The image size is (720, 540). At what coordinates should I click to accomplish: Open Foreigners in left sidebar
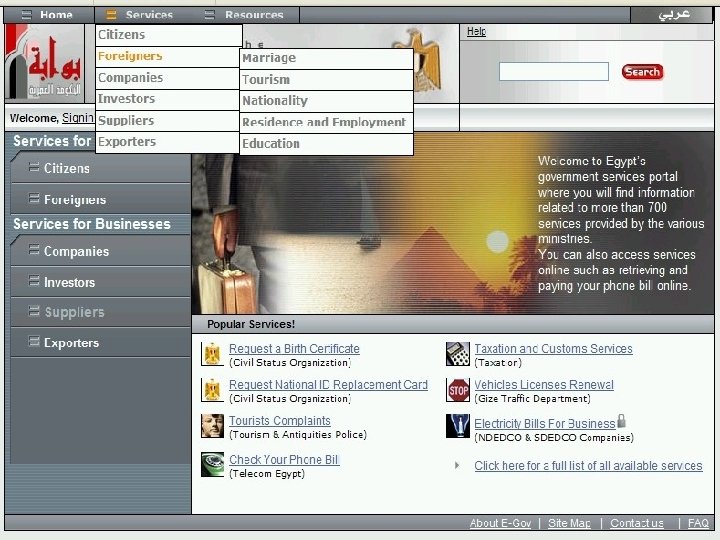click(100, 199)
